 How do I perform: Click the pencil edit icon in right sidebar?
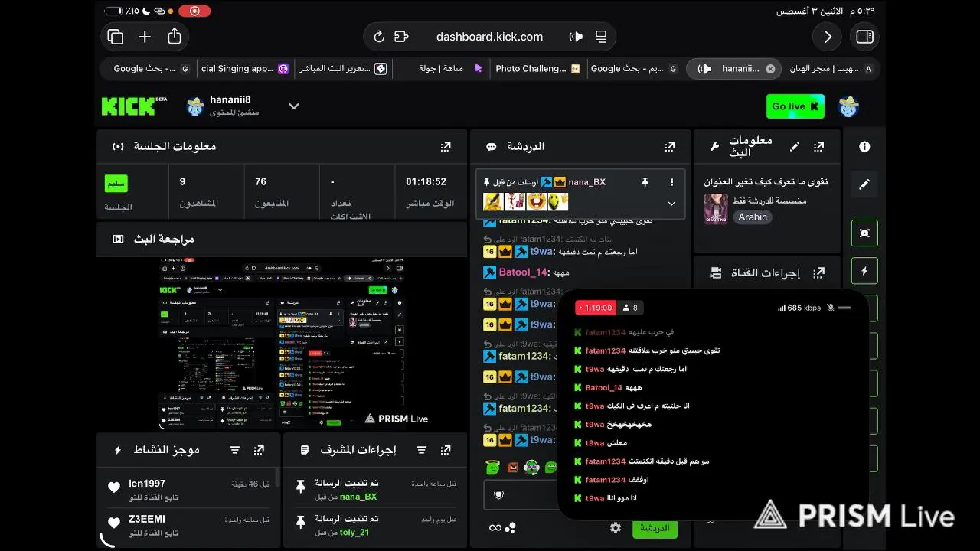coord(864,184)
